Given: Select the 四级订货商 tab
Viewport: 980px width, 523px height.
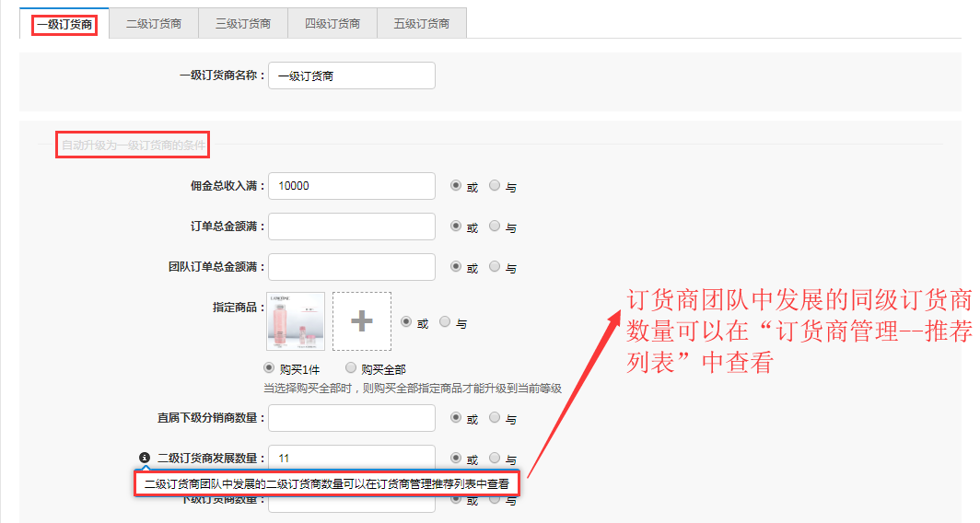Looking at the screenshot, I should click(x=332, y=24).
